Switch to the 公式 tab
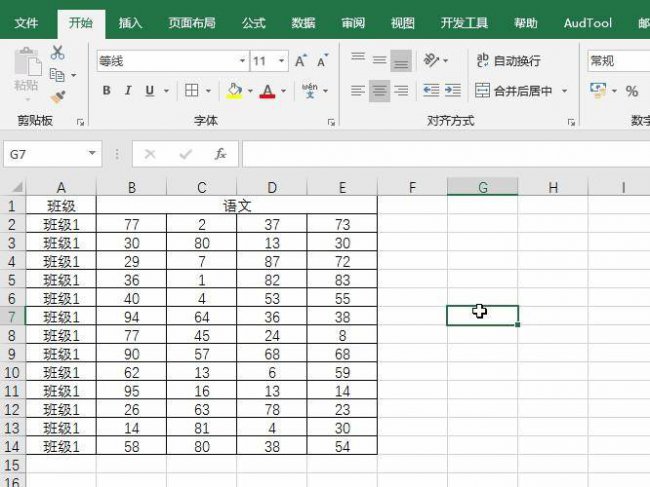The width and height of the screenshot is (650, 487). [254, 23]
